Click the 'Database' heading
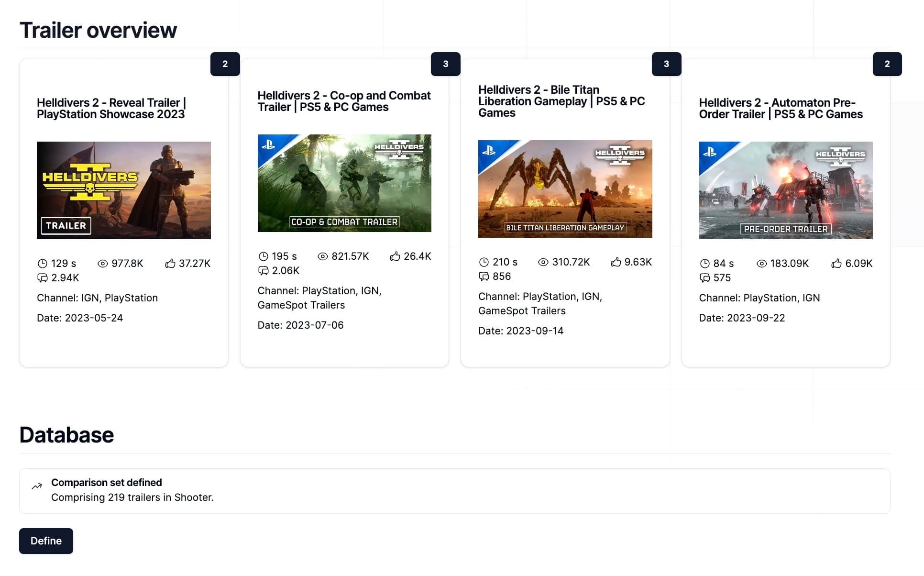 (x=66, y=435)
